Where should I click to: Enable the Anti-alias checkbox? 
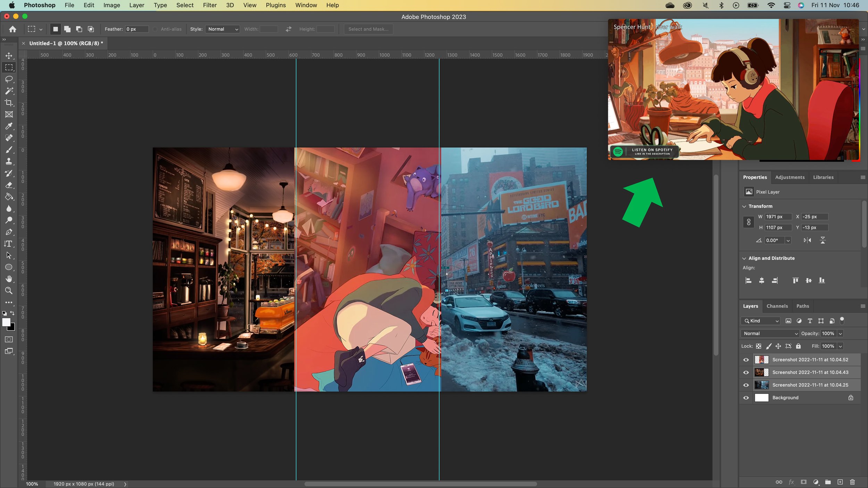[155, 29]
